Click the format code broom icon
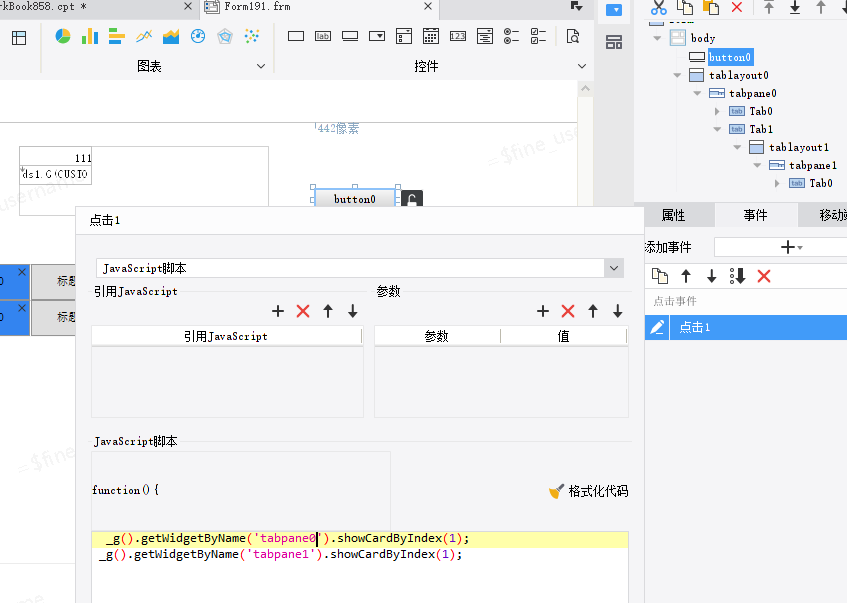This screenshot has height=603, width=847. (556, 491)
